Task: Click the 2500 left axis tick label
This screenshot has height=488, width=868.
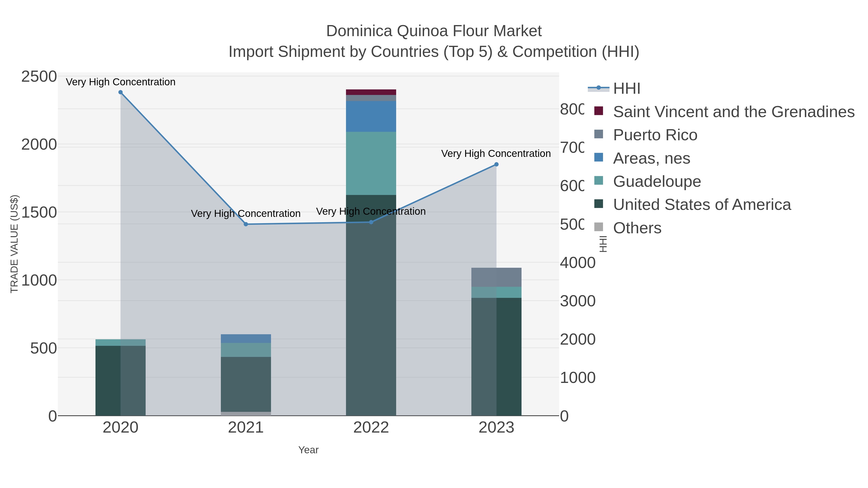Action: (39, 76)
